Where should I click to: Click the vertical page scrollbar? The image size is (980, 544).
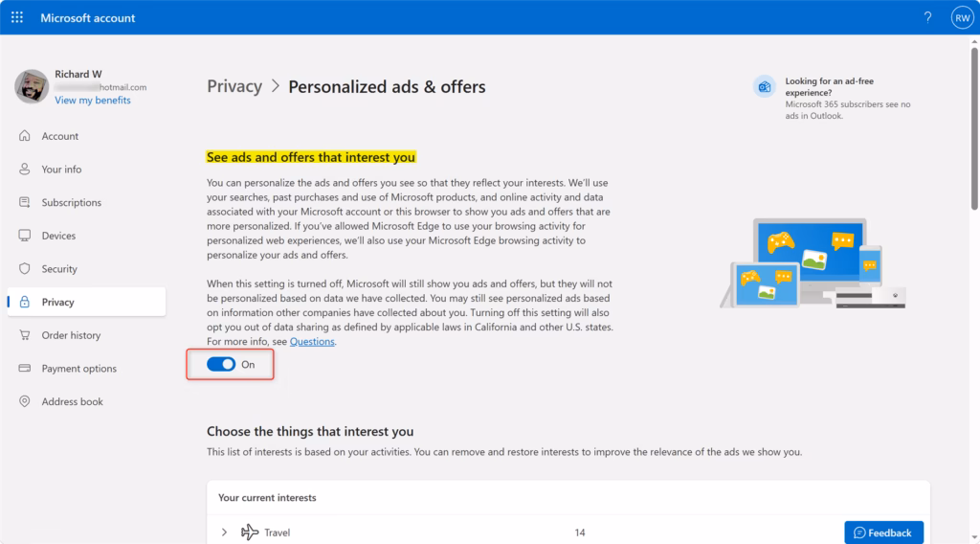pyautogui.click(x=974, y=128)
